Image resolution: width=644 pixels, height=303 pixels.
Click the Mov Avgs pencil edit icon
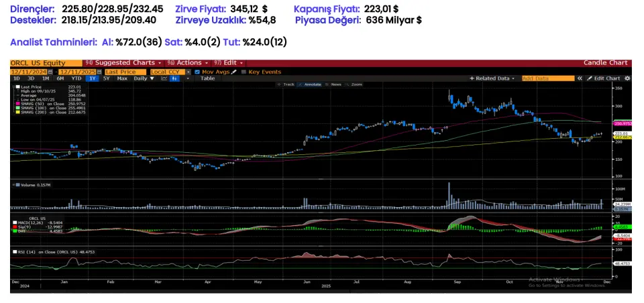235,71
